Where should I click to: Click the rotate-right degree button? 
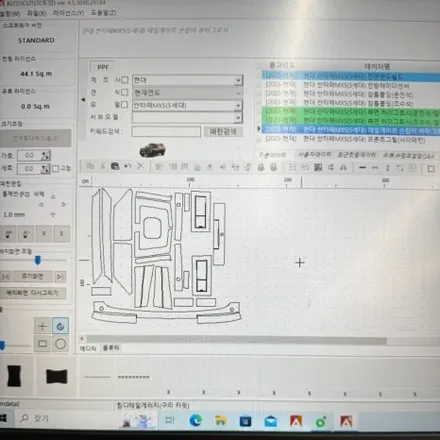pos(26,234)
